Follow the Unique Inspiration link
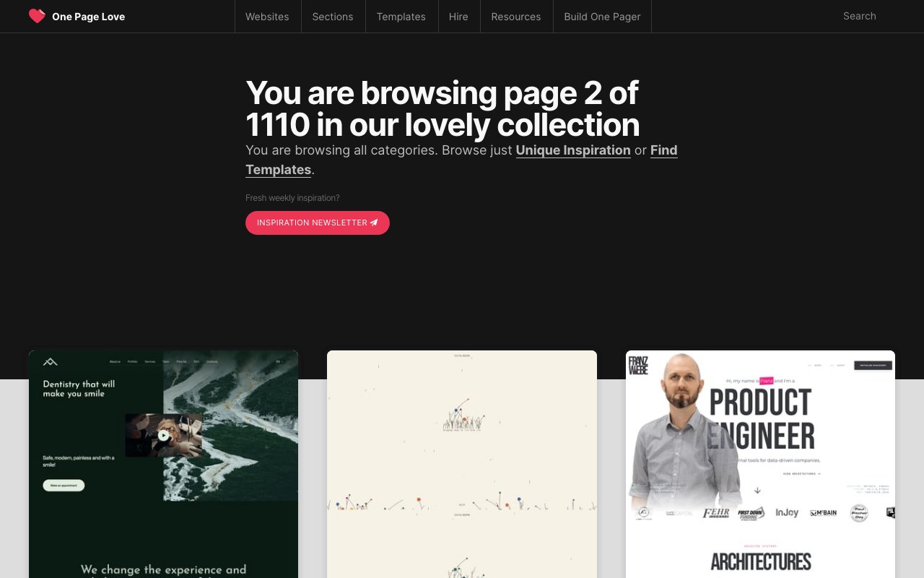 point(573,150)
